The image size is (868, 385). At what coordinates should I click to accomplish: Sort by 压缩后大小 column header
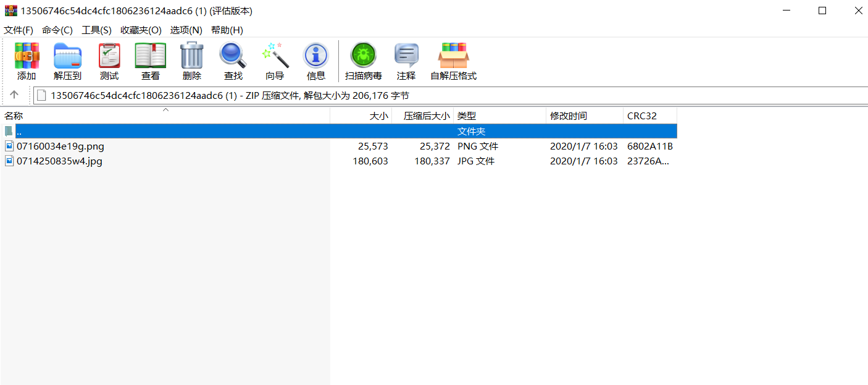point(423,116)
